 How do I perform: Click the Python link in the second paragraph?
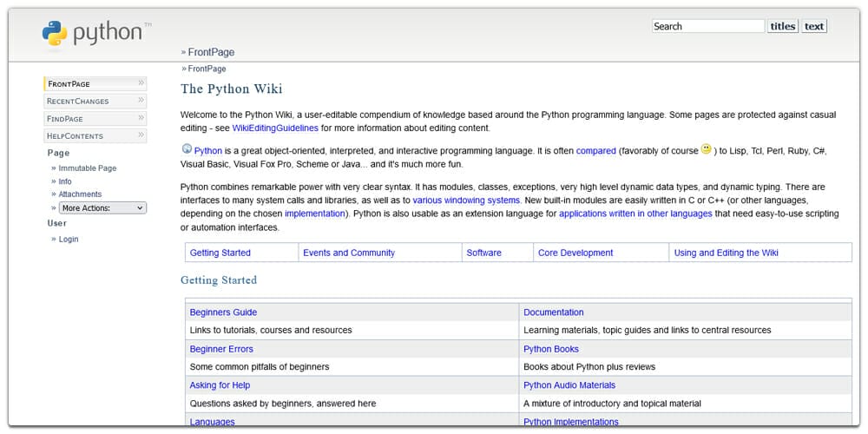[x=208, y=150]
